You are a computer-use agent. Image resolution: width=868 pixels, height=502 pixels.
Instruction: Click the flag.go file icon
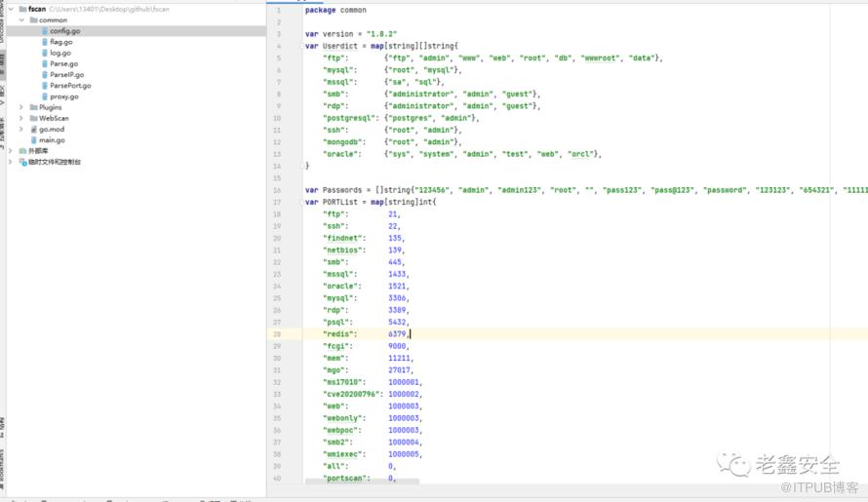tap(44, 42)
